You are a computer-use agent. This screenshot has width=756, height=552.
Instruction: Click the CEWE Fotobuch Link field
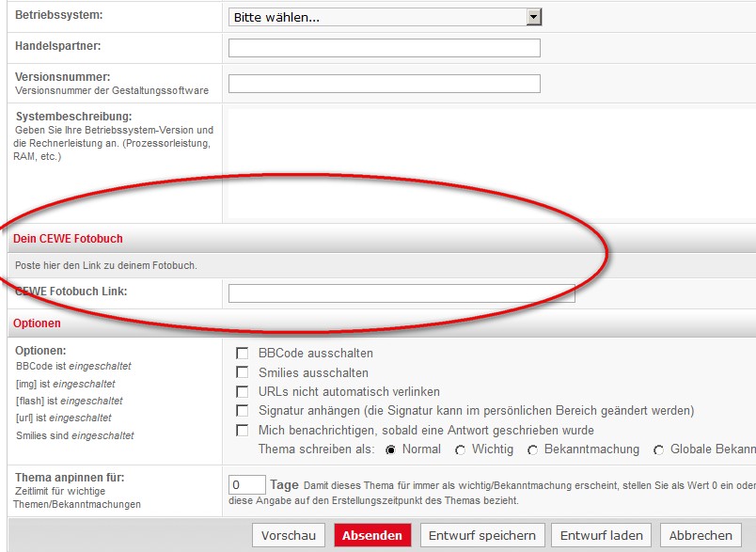coord(402,293)
